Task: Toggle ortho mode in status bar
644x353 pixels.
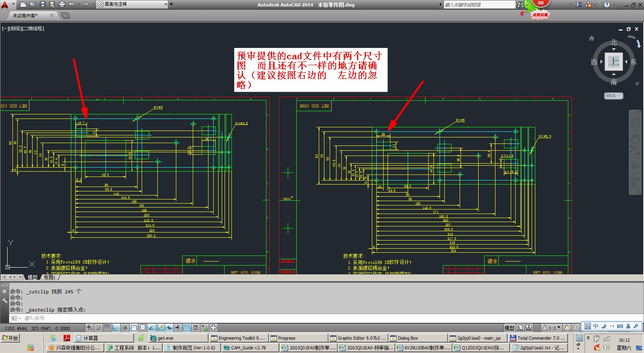Action: tap(116, 328)
